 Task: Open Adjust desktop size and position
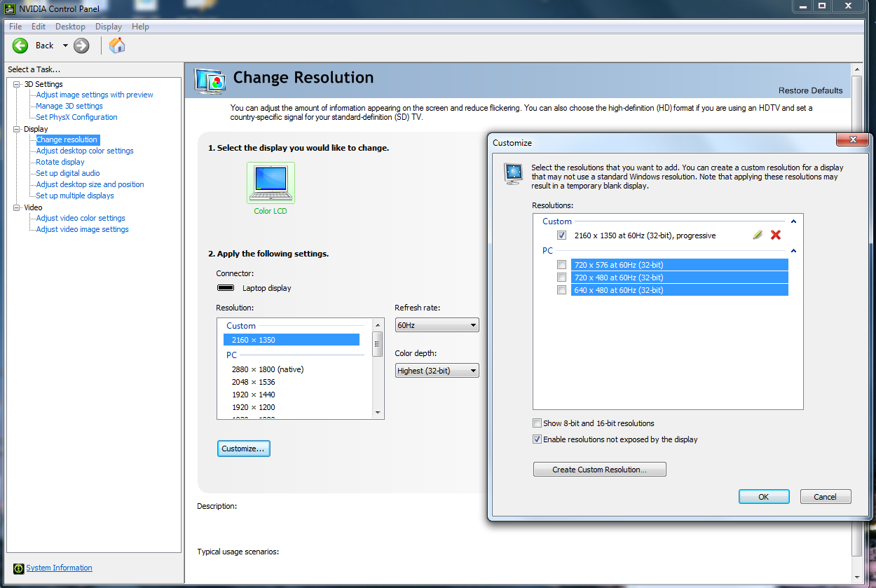click(x=90, y=184)
